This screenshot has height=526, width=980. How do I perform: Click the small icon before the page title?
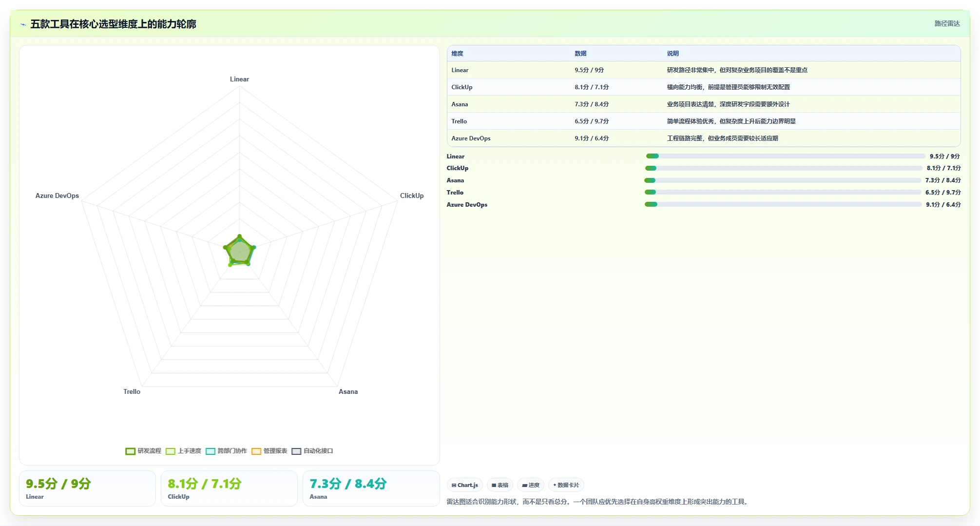coord(23,24)
